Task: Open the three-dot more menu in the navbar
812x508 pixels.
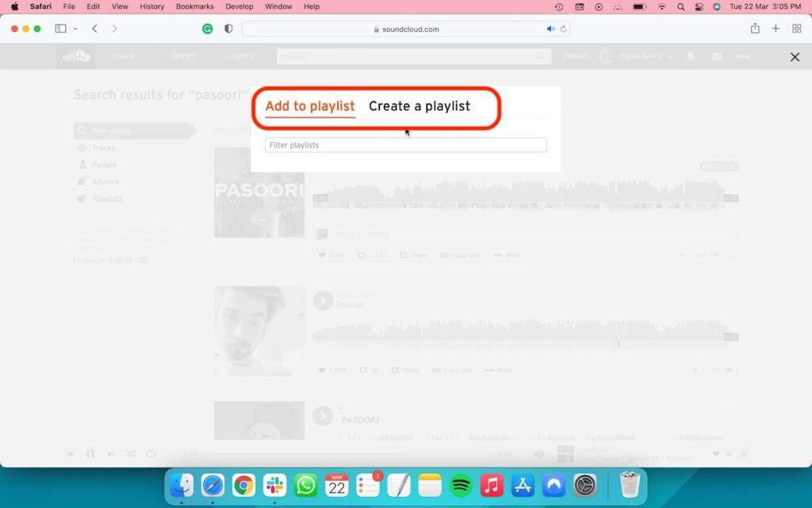Action: pos(743,56)
